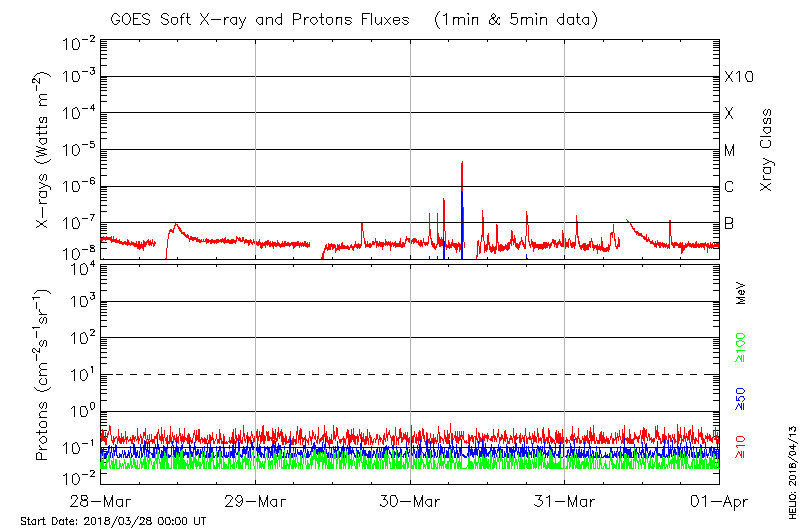Viewport: 800px width, 530px height.
Task: Select the 29-Mar date tick label
Action: [255, 500]
